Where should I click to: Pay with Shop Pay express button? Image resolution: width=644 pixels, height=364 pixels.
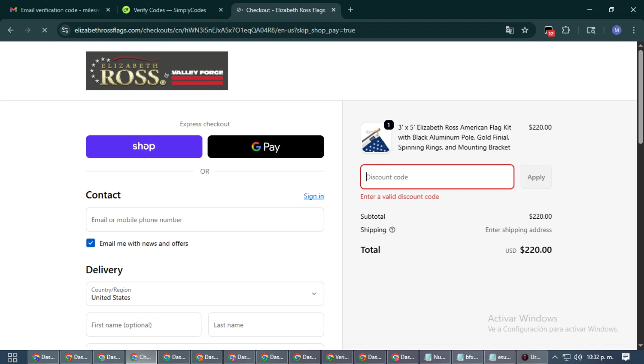(144, 147)
